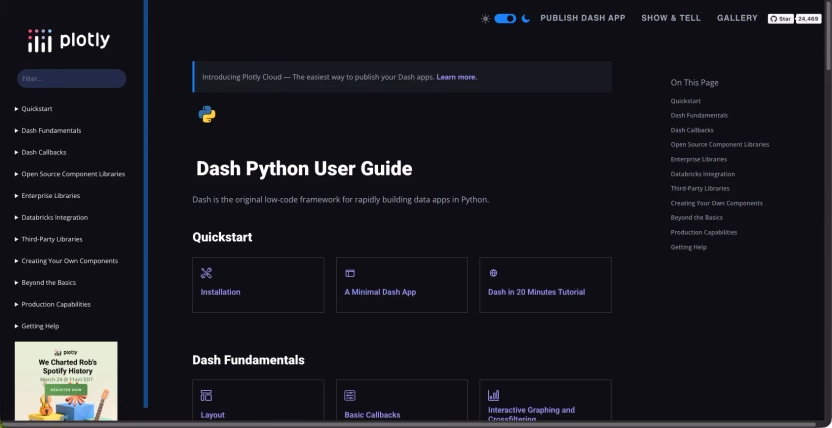
Task: Expand Production Capabilities in the sidebar
Action: (53, 304)
